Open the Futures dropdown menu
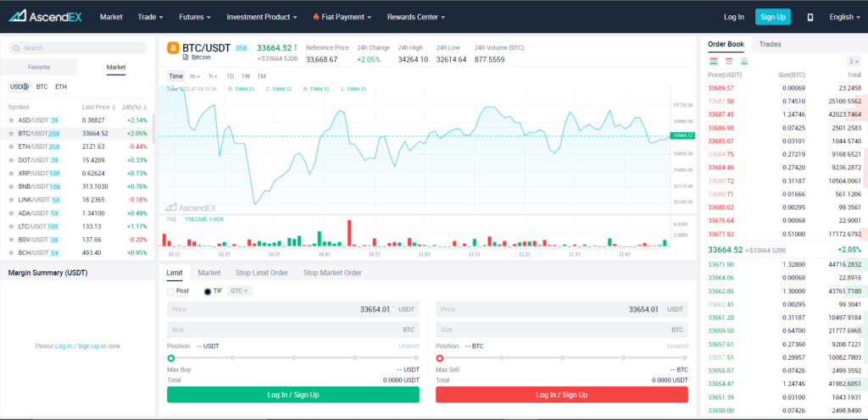Viewport: 868px width, 420px height. click(x=195, y=17)
